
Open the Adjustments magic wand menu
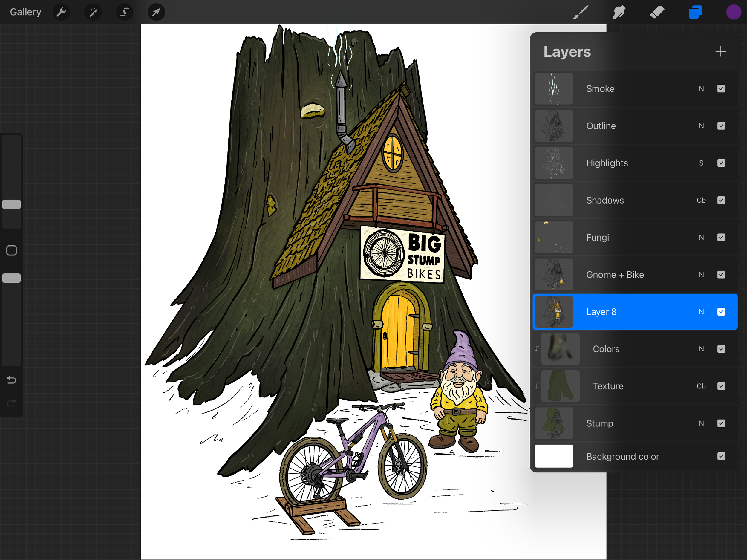(x=93, y=12)
